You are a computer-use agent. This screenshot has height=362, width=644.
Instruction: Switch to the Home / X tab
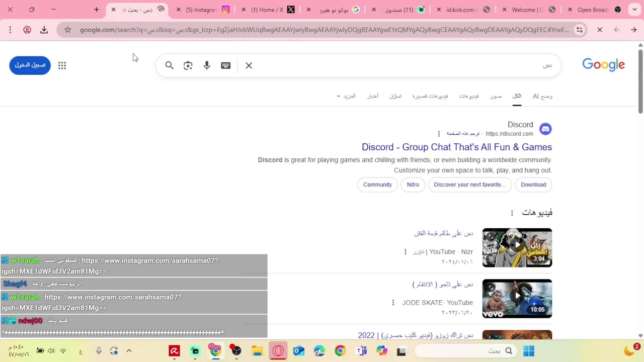268,10
